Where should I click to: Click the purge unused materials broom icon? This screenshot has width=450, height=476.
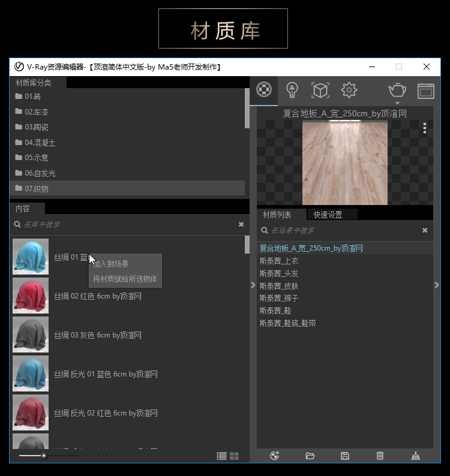coord(415,456)
